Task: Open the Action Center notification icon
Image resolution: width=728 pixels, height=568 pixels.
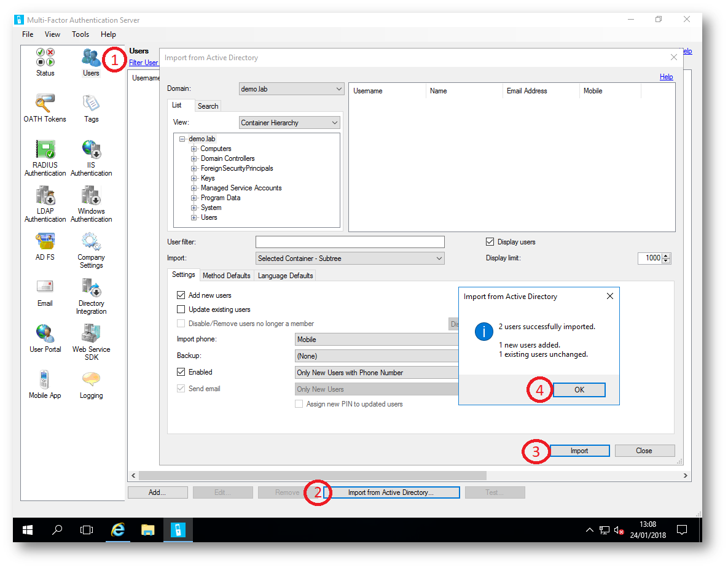Action: click(x=682, y=529)
